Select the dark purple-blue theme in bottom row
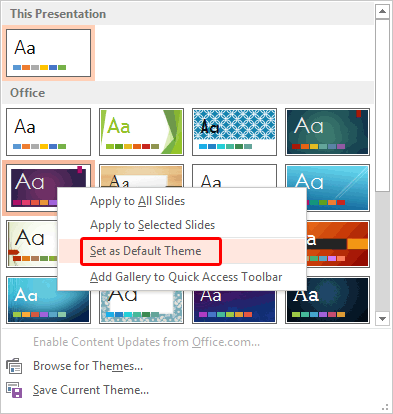393x414 pixels. (x=234, y=307)
